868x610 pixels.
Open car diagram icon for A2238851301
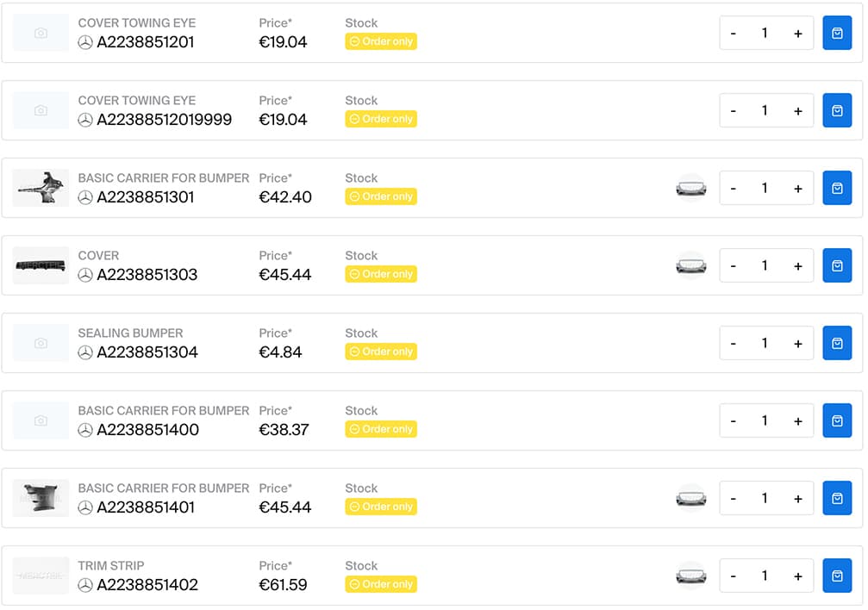coord(690,188)
